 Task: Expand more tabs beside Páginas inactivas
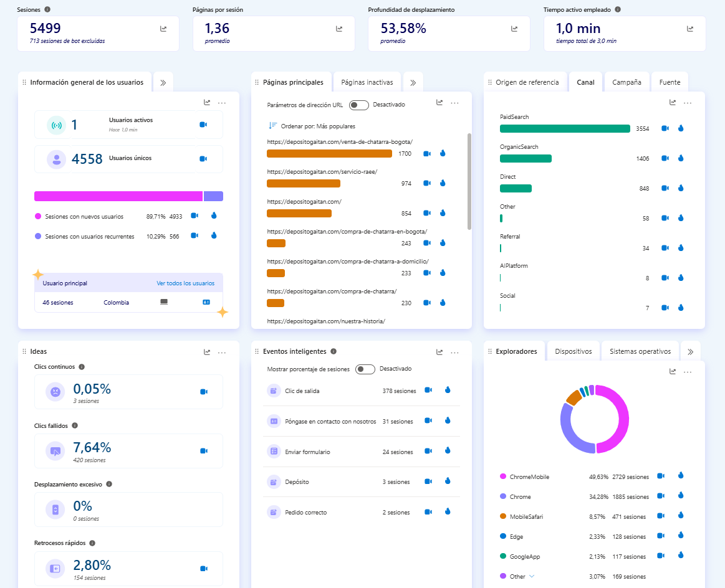click(413, 82)
